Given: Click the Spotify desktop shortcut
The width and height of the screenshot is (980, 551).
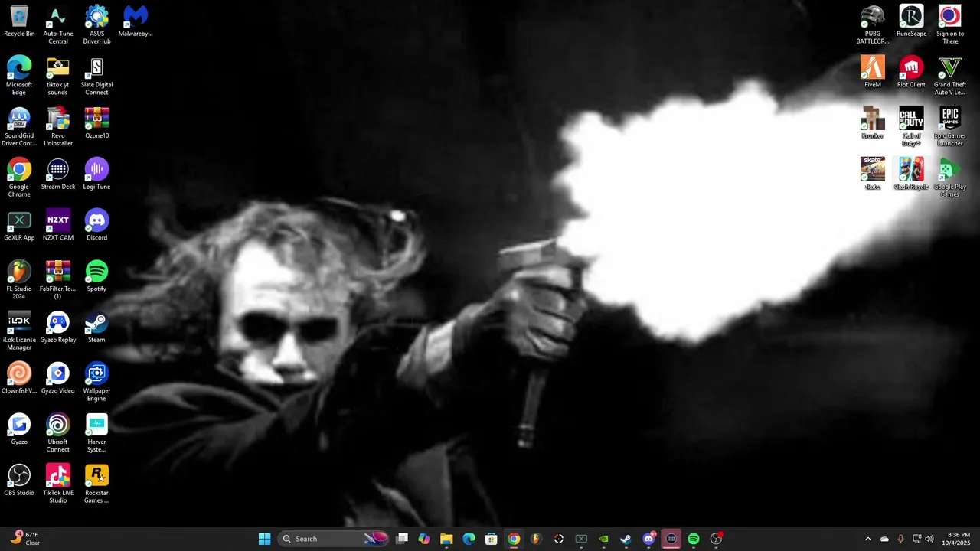Looking at the screenshot, I should [x=96, y=276].
